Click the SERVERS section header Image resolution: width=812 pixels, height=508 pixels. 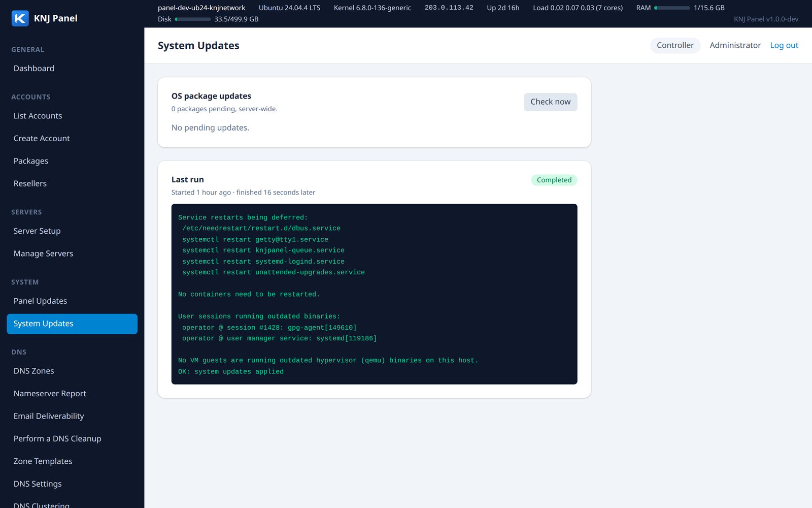click(26, 212)
